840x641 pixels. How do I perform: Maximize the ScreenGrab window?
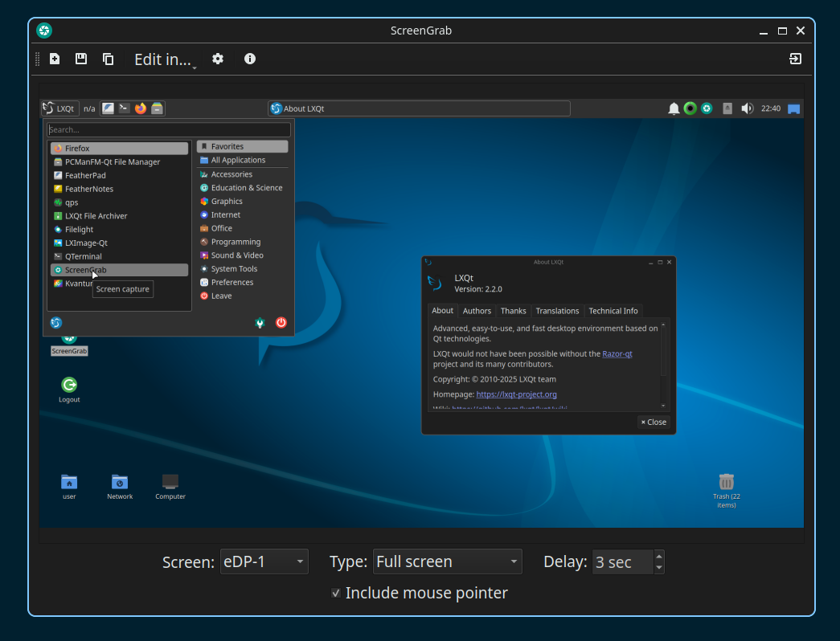[x=782, y=31]
